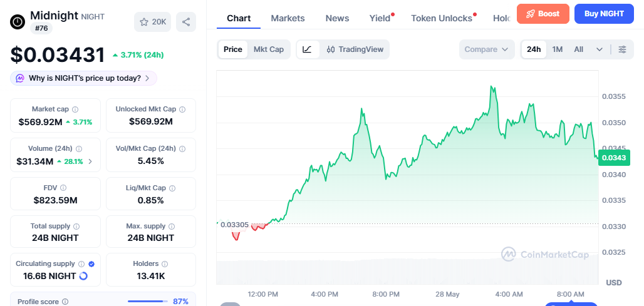
Task: Open FDV info icon
Action: pos(63,188)
